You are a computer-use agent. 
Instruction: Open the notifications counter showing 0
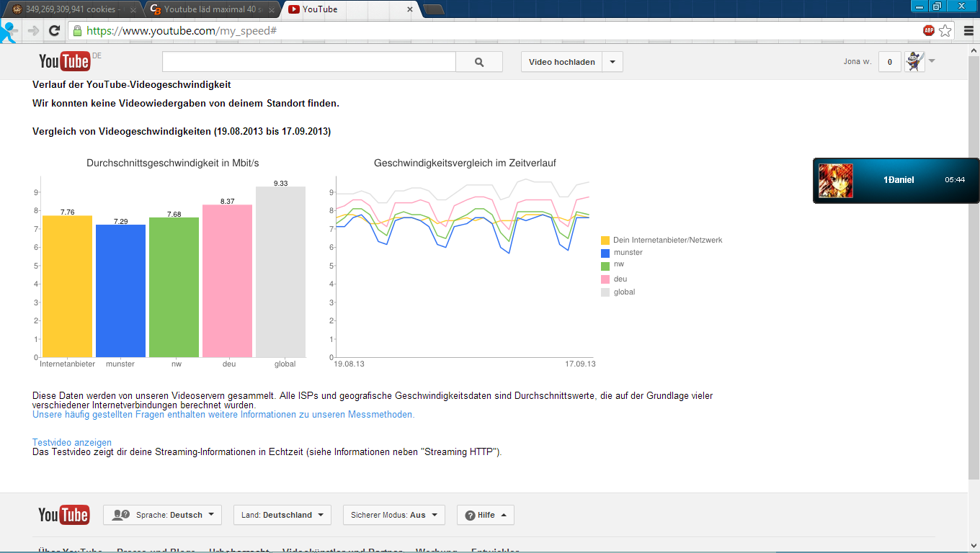890,62
